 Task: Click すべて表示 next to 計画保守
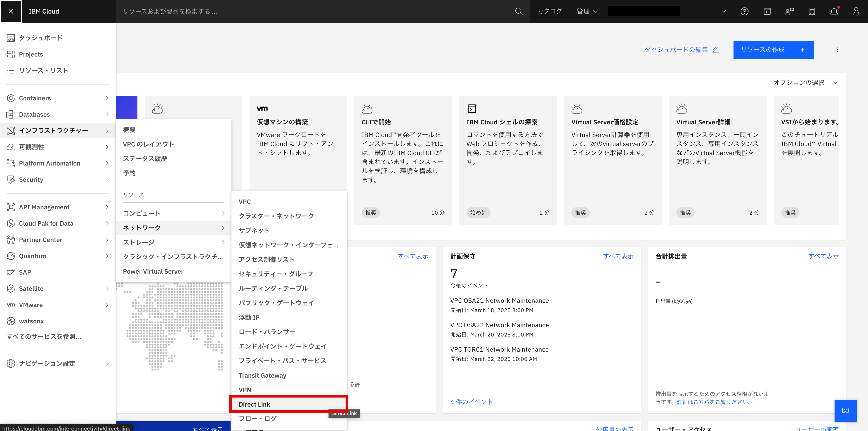tap(618, 256)
